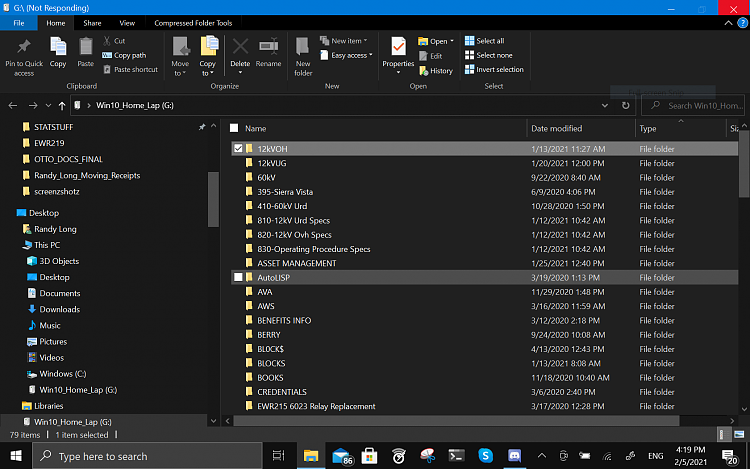750x469 pixels.
Task: Click Copy path in the ribbon
Action: [124, 55]
